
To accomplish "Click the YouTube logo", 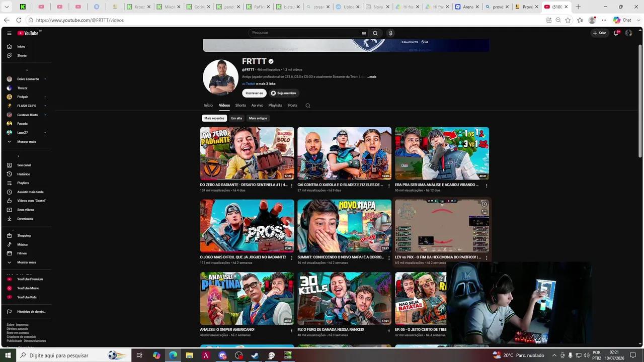I will [x=29, y=33].
